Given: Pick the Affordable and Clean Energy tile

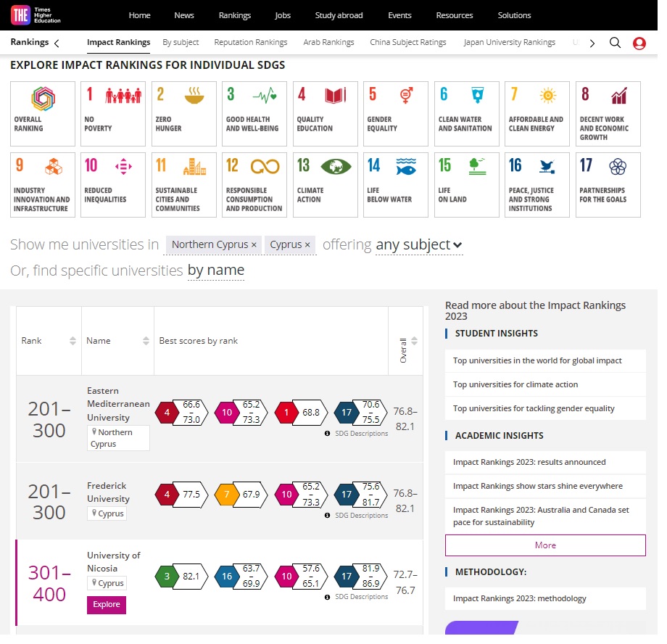Looking at the screenshot, I should pos(538,114).
